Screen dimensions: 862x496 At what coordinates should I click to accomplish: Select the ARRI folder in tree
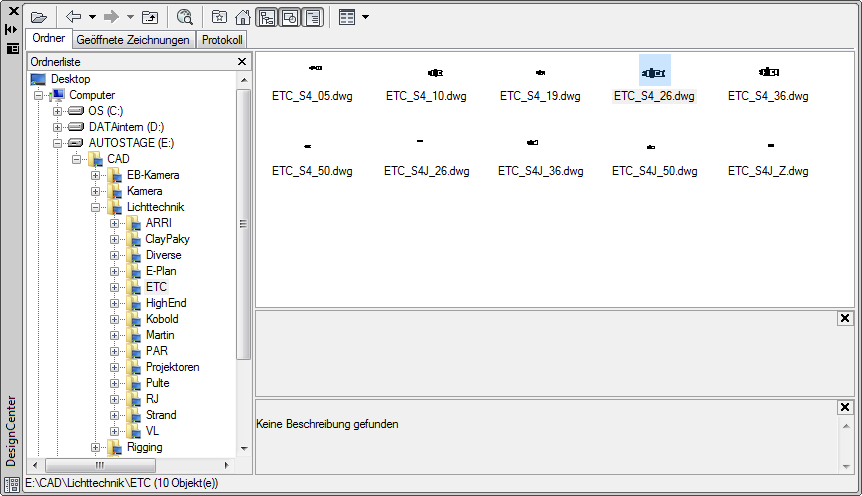pos(158,223)
